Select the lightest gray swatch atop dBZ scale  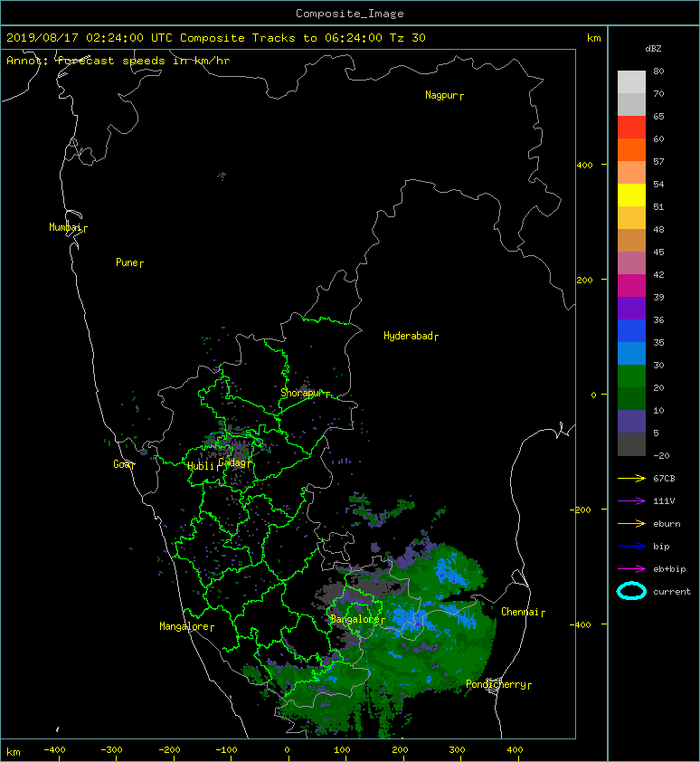point(631,81)
